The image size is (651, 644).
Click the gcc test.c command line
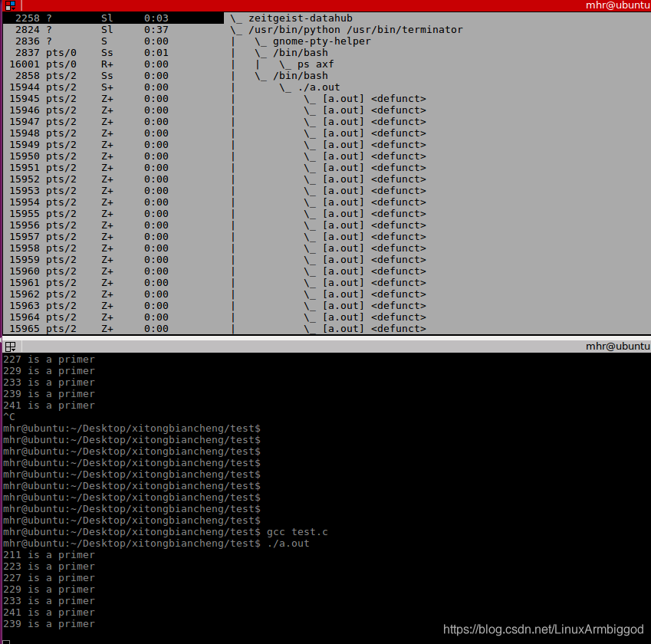point(298,532)
